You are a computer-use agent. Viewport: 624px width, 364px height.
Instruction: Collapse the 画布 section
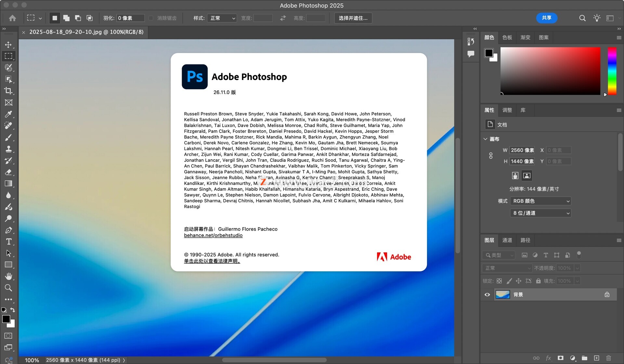(486, 139)
